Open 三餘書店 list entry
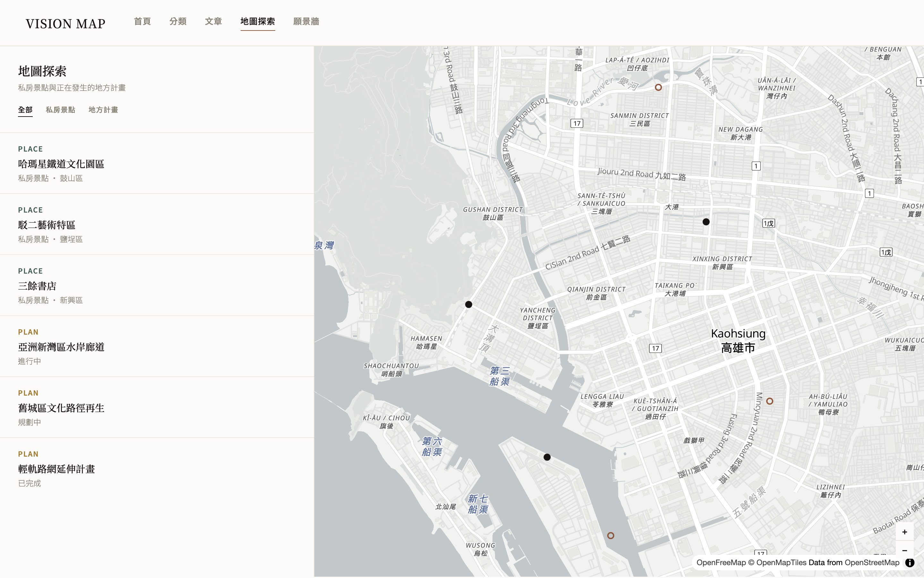 pyautogui.click(x=157, y=285)
